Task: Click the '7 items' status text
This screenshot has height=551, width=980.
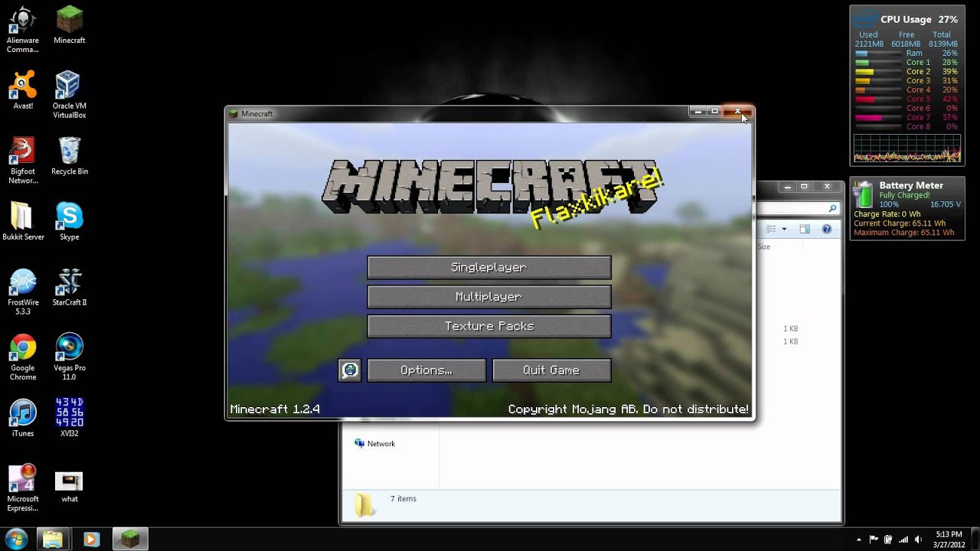Action: pyautogui.click(x=403, y=499)
